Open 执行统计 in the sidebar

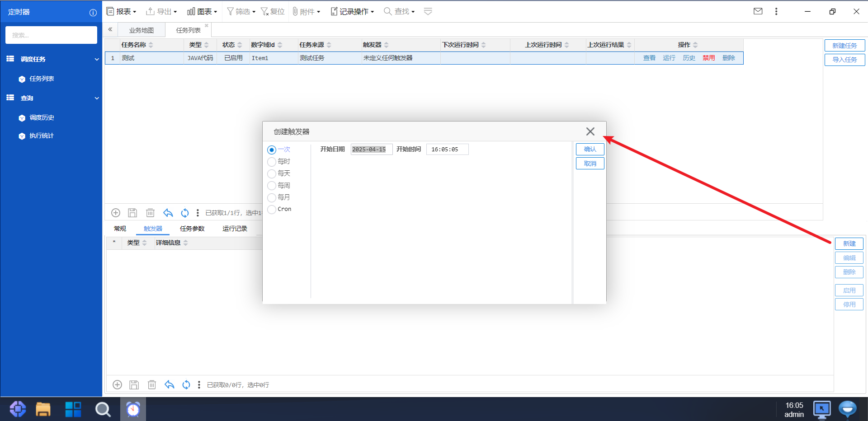pyautogui.click(x=42, y=136)
